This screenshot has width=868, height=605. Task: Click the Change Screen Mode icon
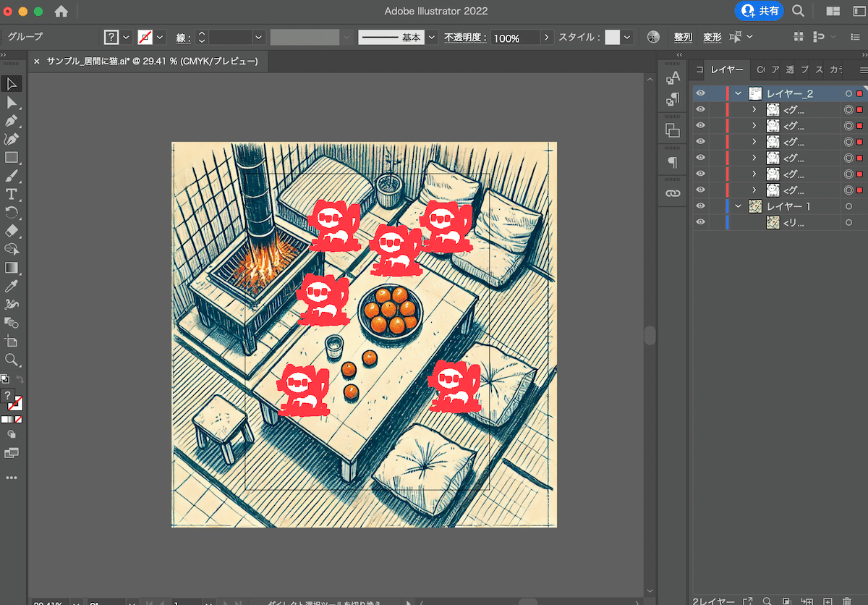click(x=12, y=453)
